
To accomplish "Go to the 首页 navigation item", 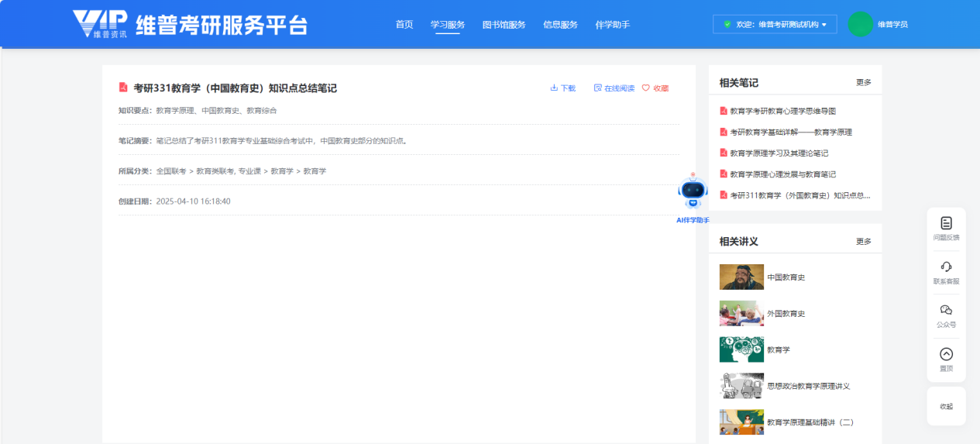I will click(x=404, y=25).
